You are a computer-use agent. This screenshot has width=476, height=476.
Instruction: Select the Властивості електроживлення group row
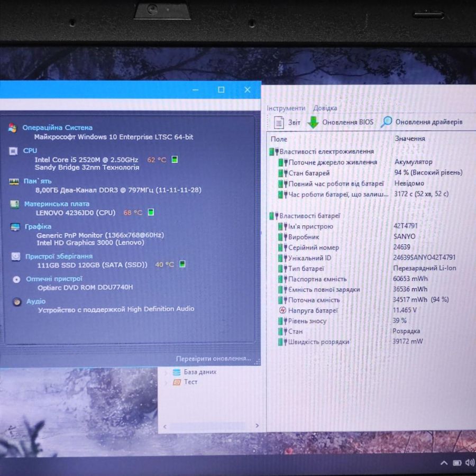(x=322, y=151)
